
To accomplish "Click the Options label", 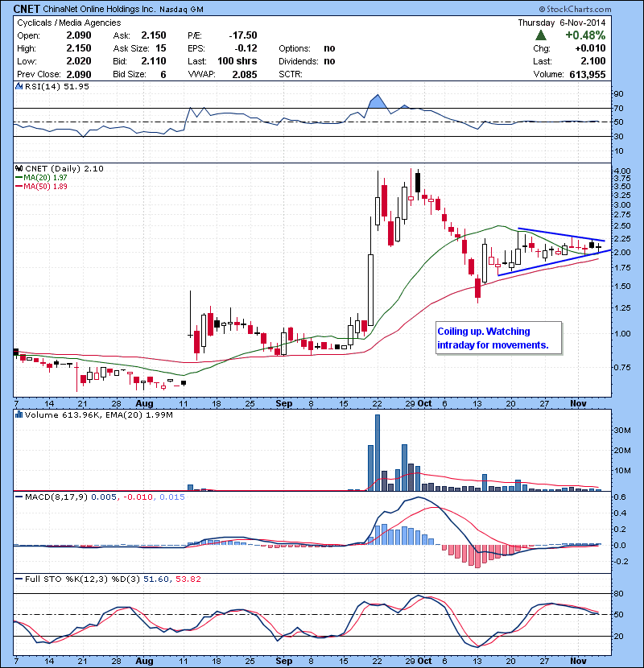I will 295,48.
